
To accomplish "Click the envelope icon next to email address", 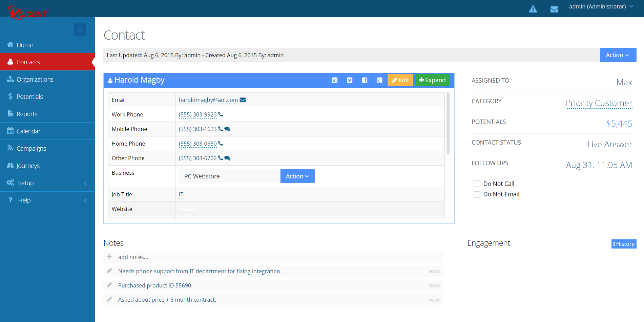I will 243,100.
